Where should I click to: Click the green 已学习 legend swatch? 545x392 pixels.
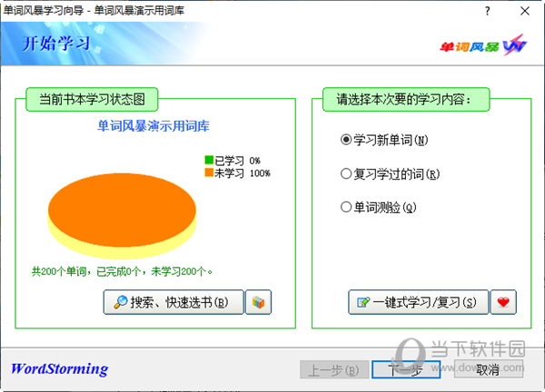209,160
